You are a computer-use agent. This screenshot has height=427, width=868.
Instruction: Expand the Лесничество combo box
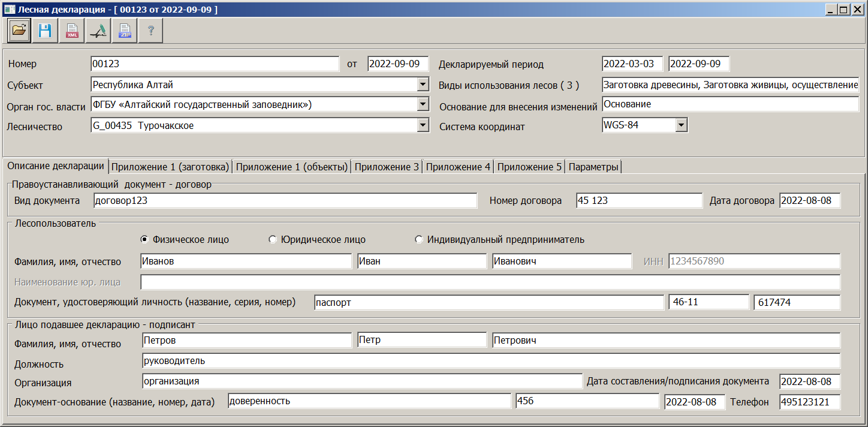[x=423, y=125]
